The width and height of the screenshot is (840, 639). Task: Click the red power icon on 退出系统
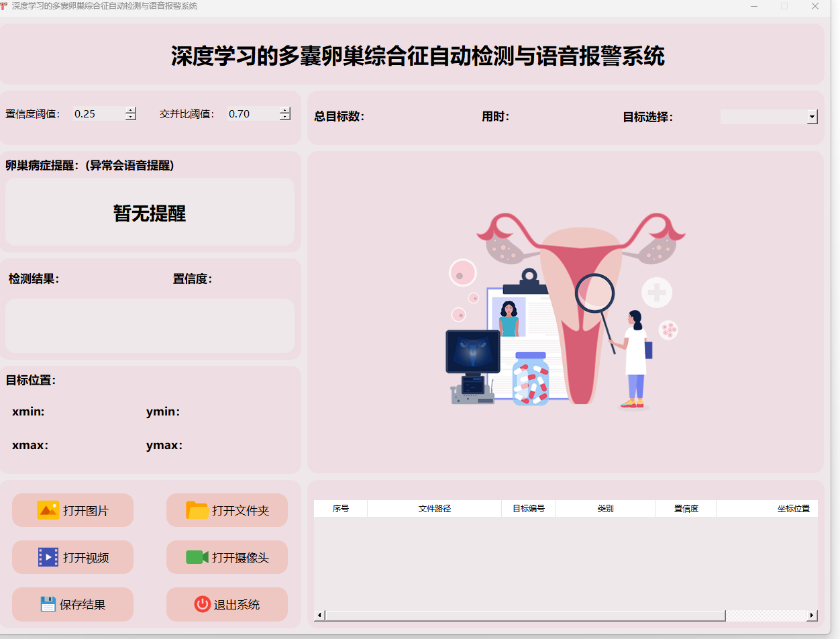(202, 604)
